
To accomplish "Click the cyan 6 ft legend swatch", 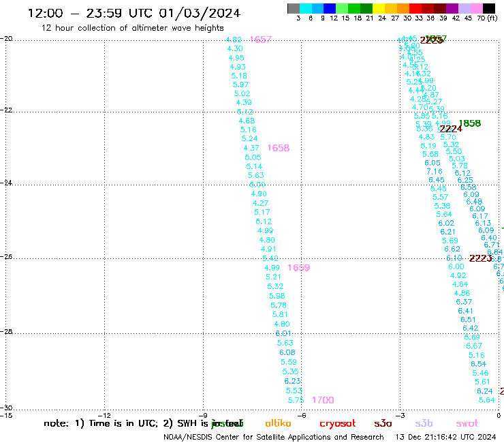I will click(306, 8).
